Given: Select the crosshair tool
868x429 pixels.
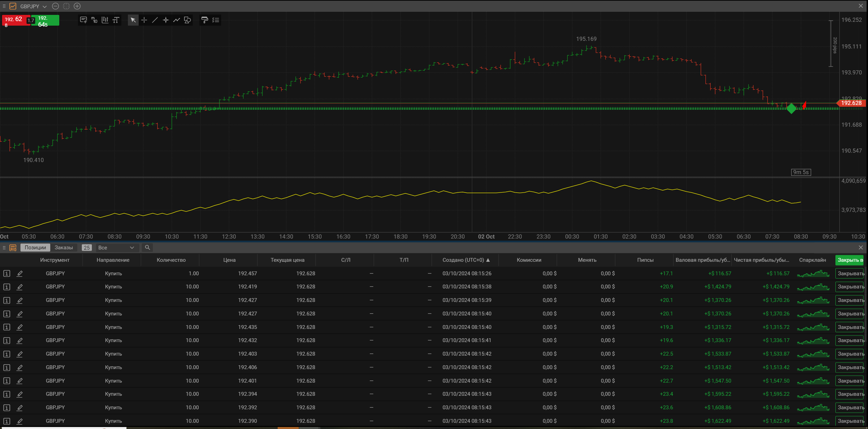Looking at the screenshot, I should [144, 20].
